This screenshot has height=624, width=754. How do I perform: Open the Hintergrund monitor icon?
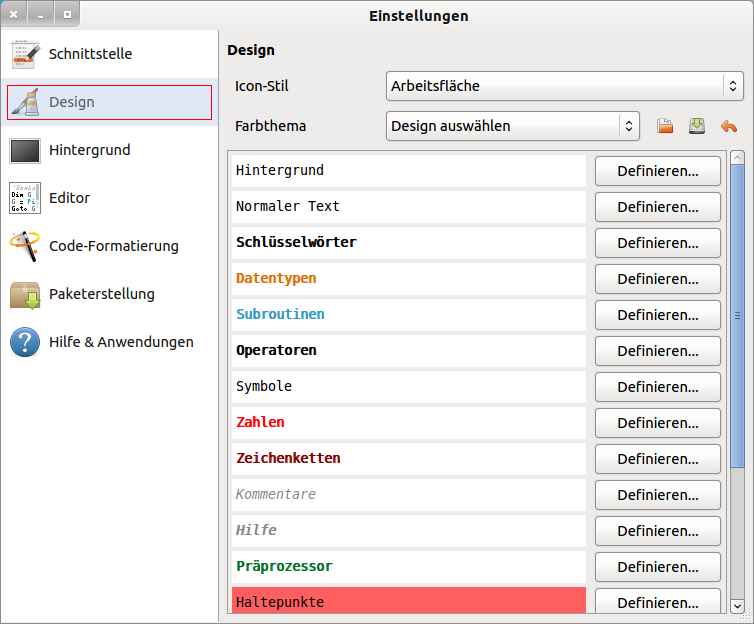click(x=25, y=150)
